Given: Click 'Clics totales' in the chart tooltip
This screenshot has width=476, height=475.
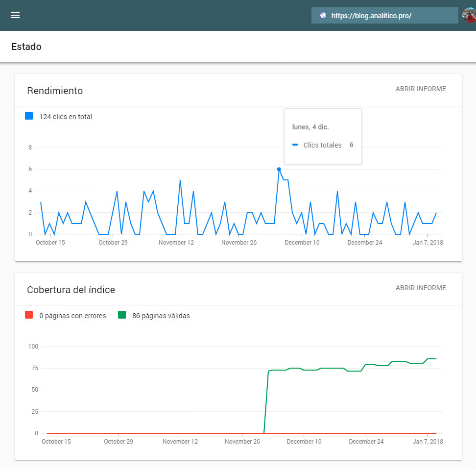Looking at the screenshot, I should (x=322, y=145).
